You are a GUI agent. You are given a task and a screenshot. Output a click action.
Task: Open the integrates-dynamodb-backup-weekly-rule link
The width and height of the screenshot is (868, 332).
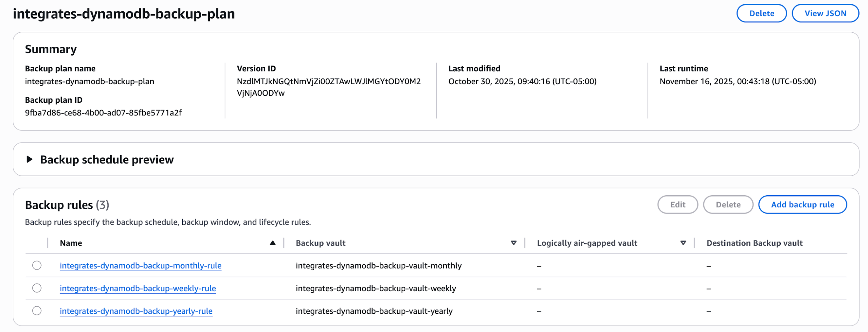138,288
